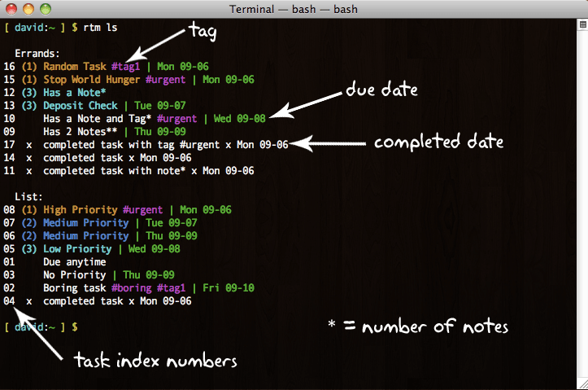This screenshot has width=588, height=390.
Task: Click the 'Low Priority' task
Action: point(77,249)
